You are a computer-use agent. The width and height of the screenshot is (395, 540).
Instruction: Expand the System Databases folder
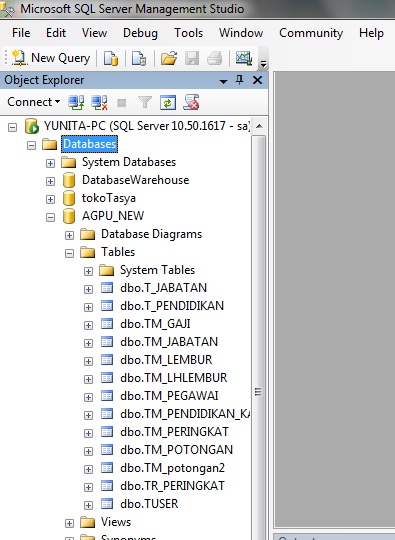coord(50,163)
